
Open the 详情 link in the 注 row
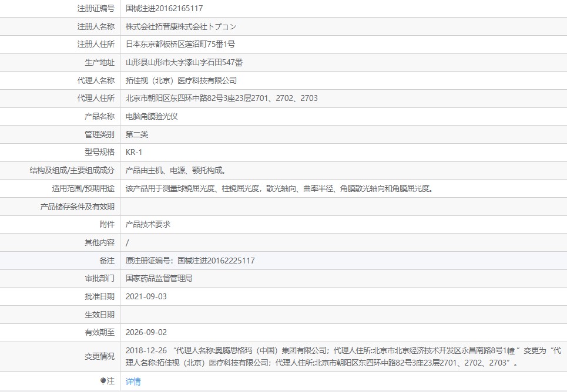pos(133,381)
